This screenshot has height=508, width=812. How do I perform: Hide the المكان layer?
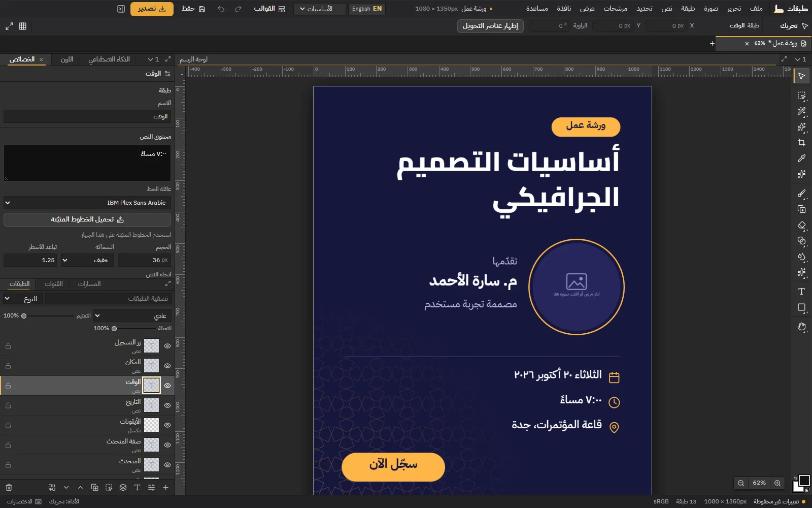tap(167, 366)
